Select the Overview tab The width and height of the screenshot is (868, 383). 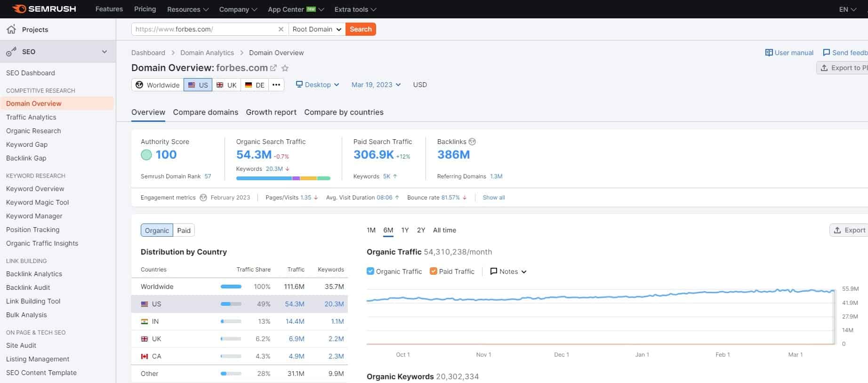pos(148,112)
